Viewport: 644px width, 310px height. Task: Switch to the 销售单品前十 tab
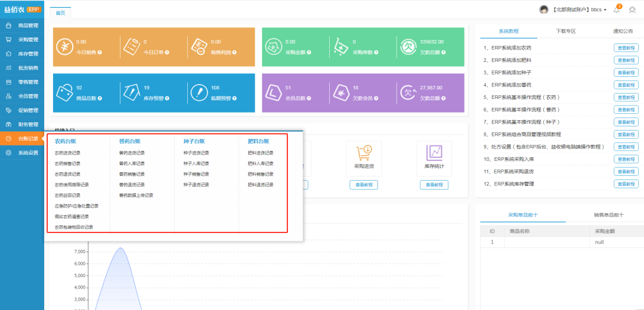(608, 214)
